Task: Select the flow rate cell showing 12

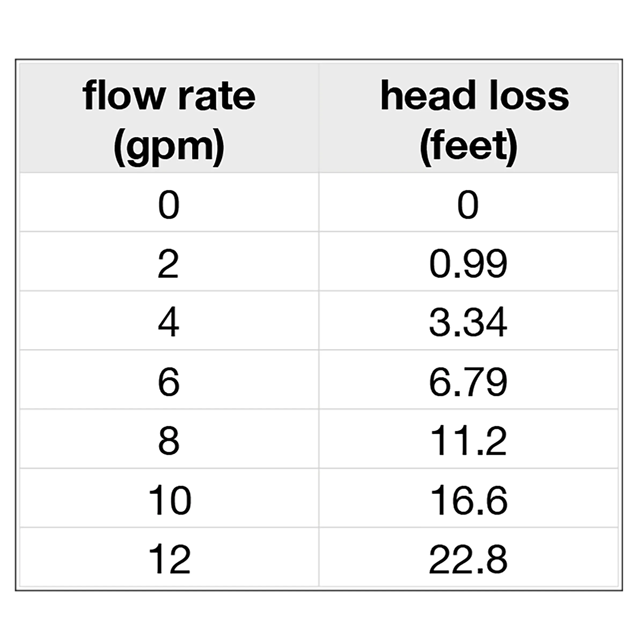Action: tap(169, 557)
